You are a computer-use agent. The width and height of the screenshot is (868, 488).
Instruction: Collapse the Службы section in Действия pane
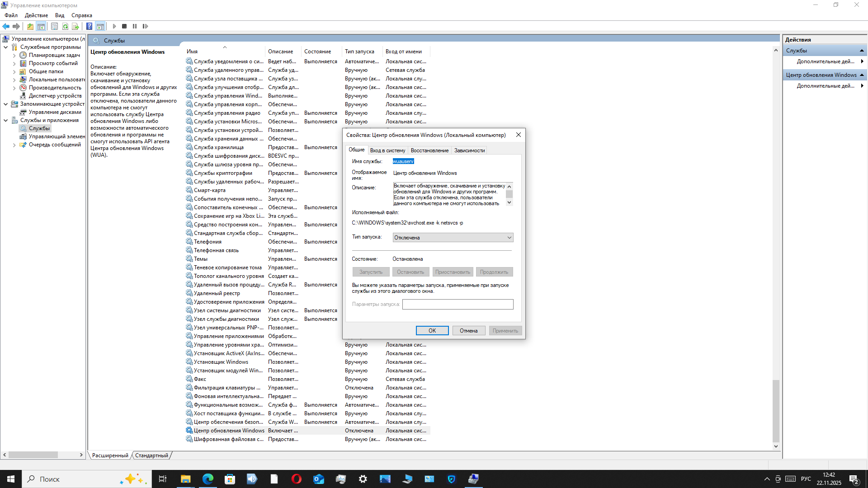pyautogui.click(x=862, y=51)
